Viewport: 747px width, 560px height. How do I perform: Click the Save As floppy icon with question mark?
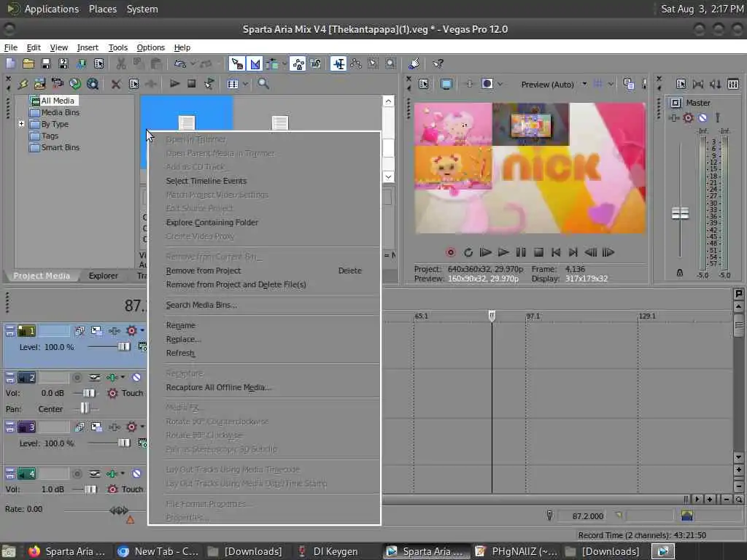tap(63, 63)
